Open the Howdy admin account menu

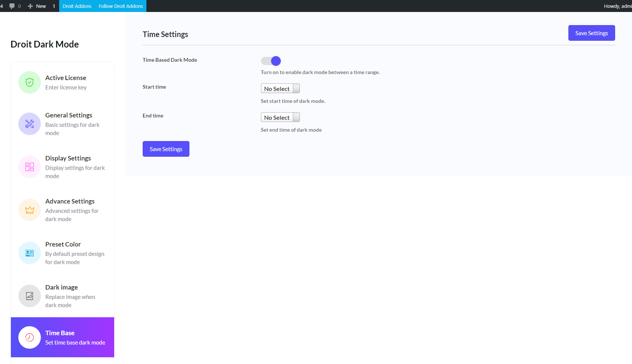(x=618, y=6)
